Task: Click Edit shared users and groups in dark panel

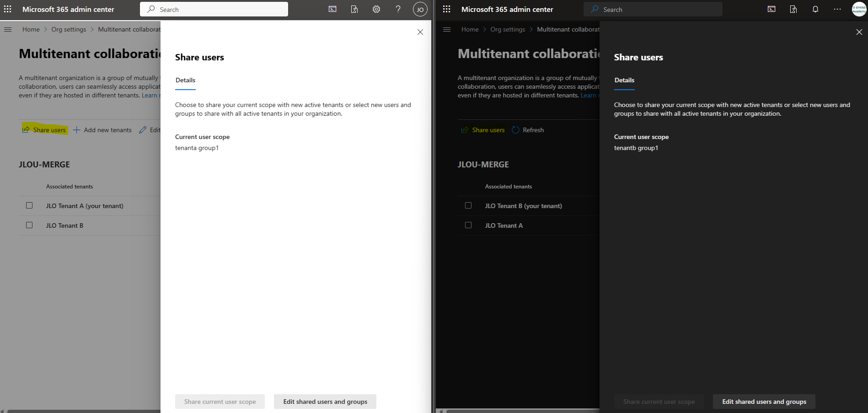Action: click(764, 402)
